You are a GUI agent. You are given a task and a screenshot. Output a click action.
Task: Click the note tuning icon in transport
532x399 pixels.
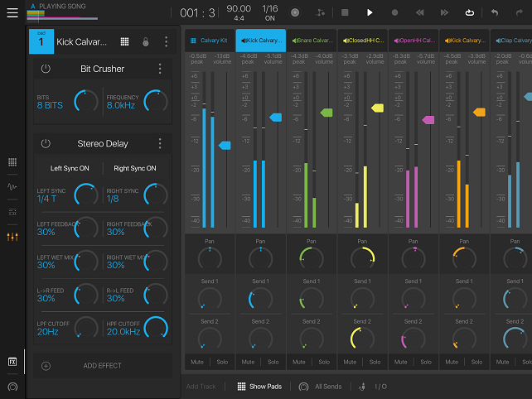tap(321, 13)
